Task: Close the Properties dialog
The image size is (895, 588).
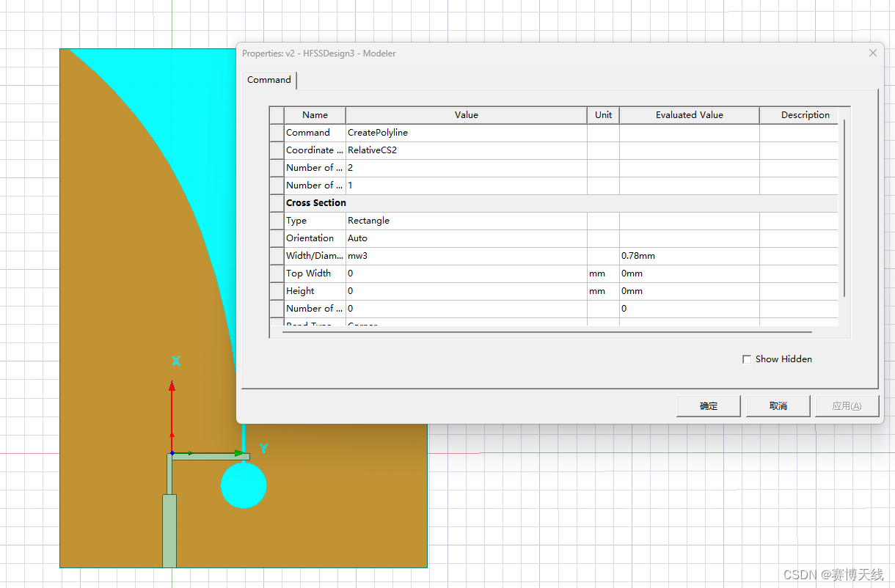Action: tap(873, 53)
